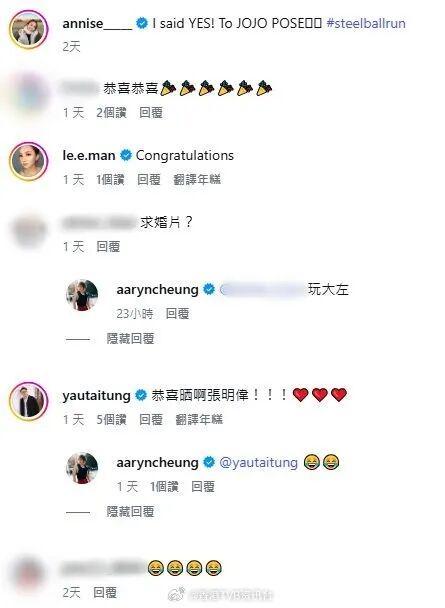View the 5 likes on yautaitung's comment

[x=111, y=420]
